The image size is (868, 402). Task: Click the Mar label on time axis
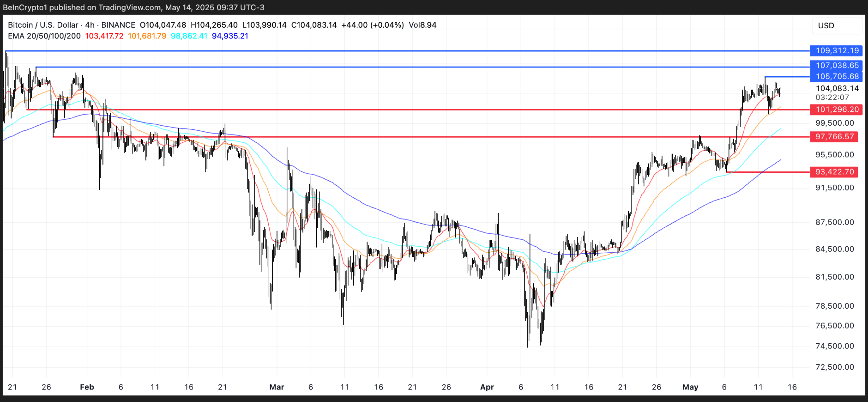tap(277, 387)
